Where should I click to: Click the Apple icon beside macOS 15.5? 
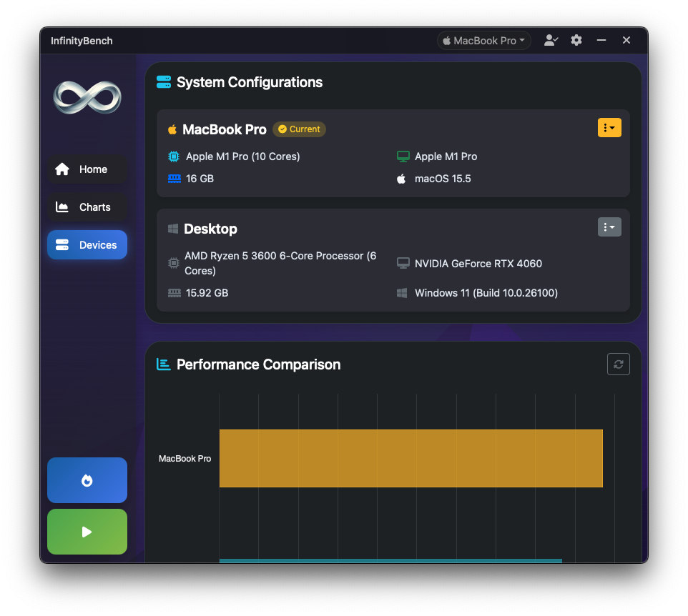click(401, 179)
